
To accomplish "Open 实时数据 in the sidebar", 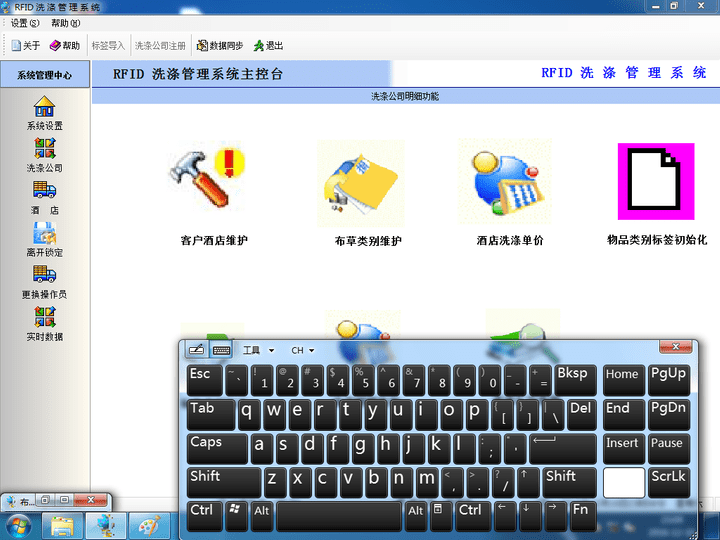I will [x=44, y=319].
